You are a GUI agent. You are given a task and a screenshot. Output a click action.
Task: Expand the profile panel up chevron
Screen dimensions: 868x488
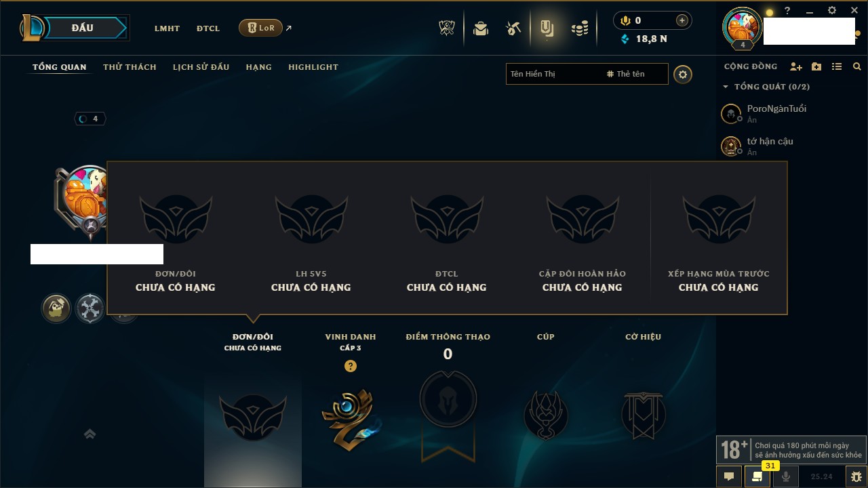pyautogui.click(x=90, y=434)
